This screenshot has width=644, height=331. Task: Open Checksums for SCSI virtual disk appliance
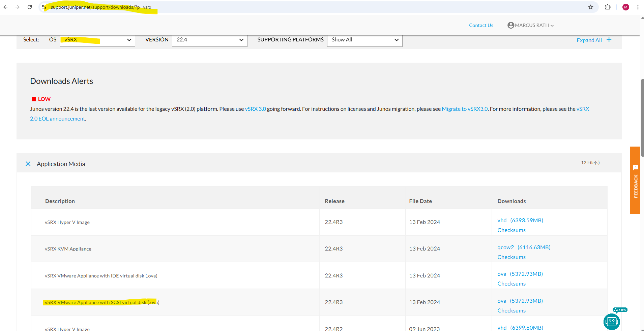point(511,310)
